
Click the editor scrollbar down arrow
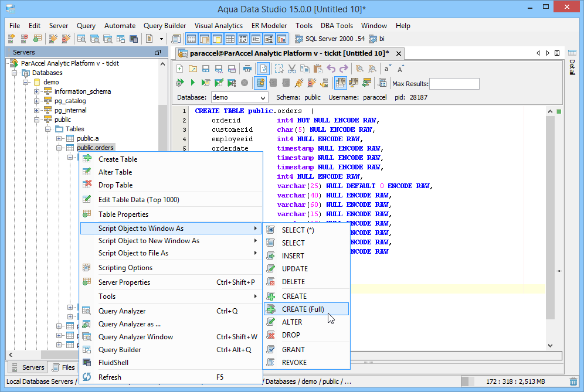[550, 346]
